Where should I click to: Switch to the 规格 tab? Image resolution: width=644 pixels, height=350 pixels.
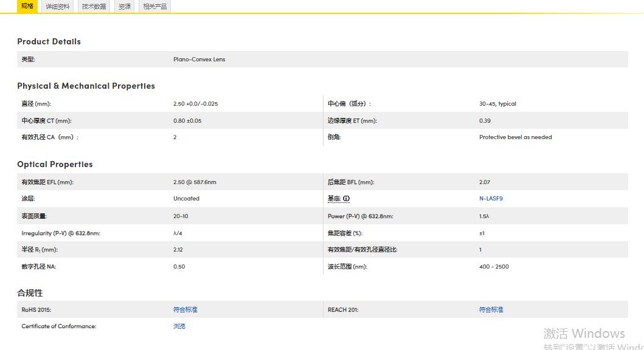coord(27,6)
